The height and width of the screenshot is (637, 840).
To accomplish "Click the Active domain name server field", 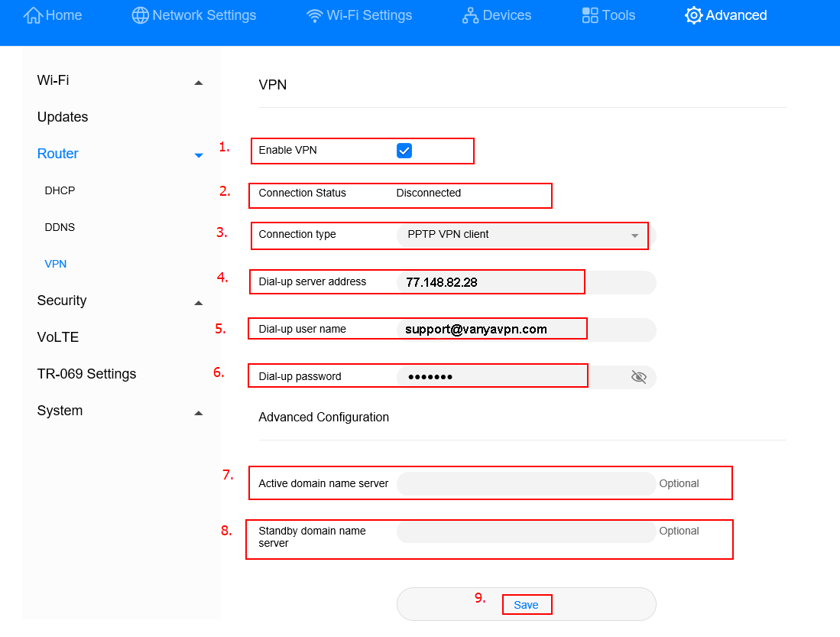I will coord(525,483).
